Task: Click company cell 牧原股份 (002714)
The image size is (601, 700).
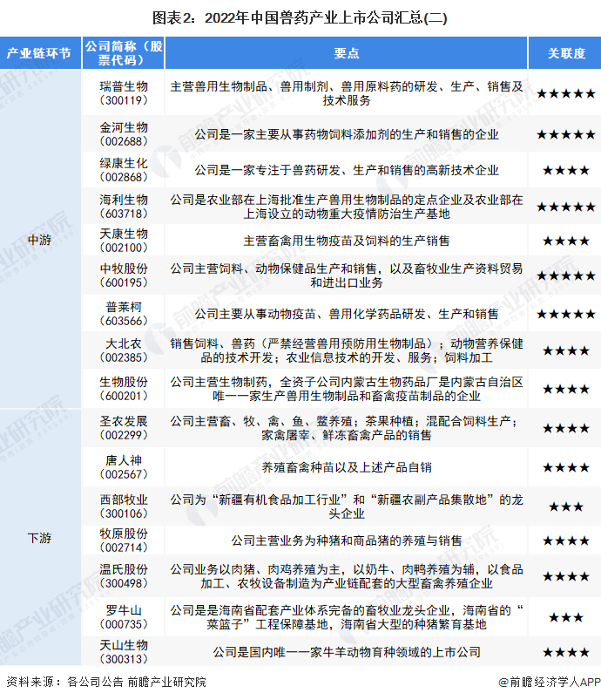Action: point(124,540)
